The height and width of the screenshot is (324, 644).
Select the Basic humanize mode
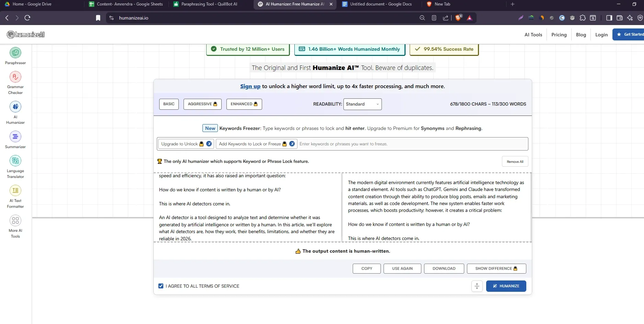coord(169,104)
